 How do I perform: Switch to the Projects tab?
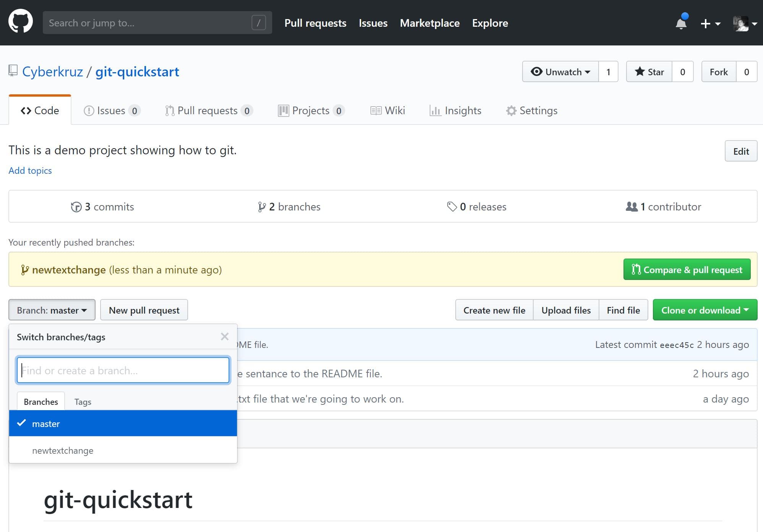[x=311, y=110]
